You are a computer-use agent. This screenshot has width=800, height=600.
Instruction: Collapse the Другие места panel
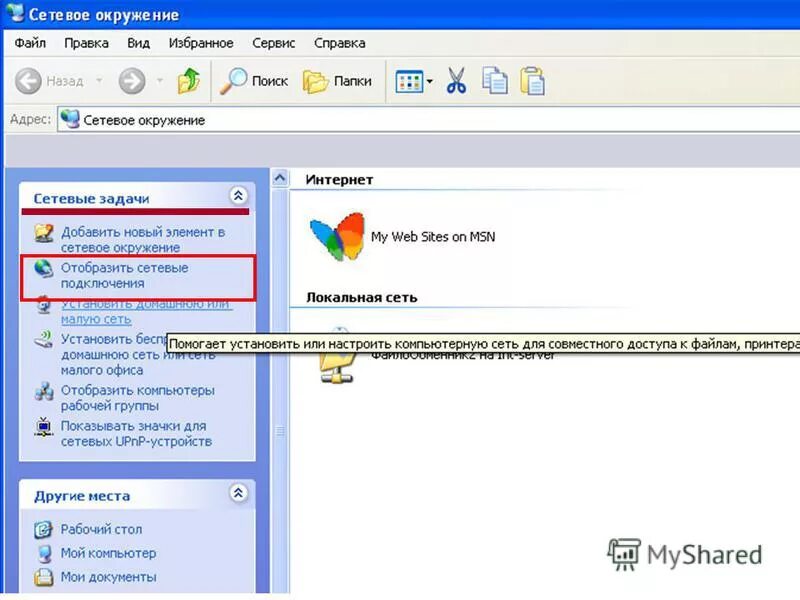(238, 494)
